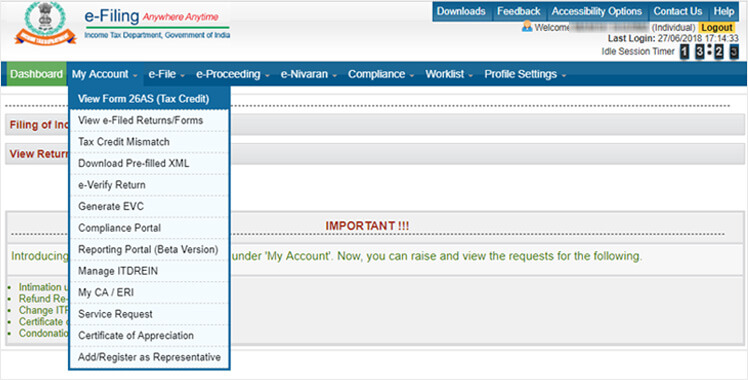
Task: Click the IMPORTANT !!! heading
Action: click(367, 226)
